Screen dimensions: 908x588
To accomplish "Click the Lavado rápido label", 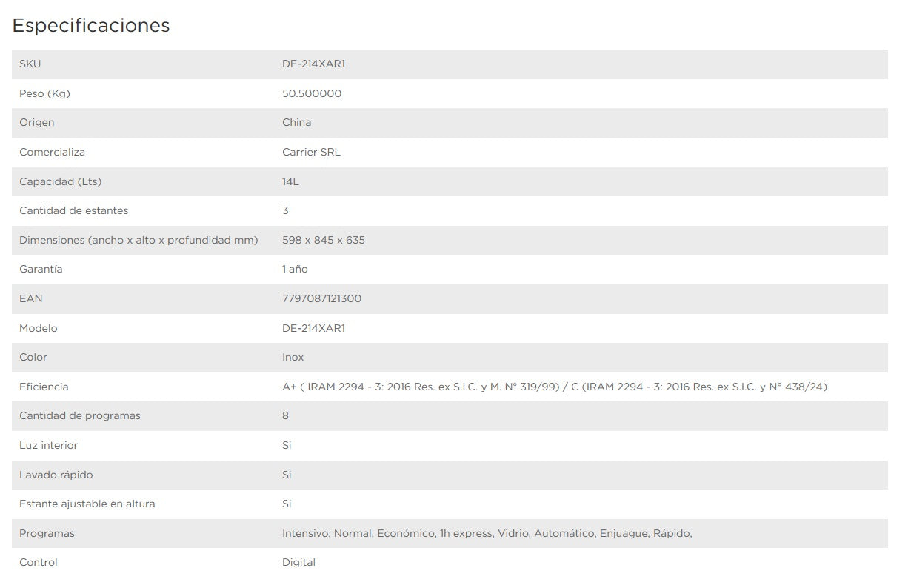I will click(56, 475).
